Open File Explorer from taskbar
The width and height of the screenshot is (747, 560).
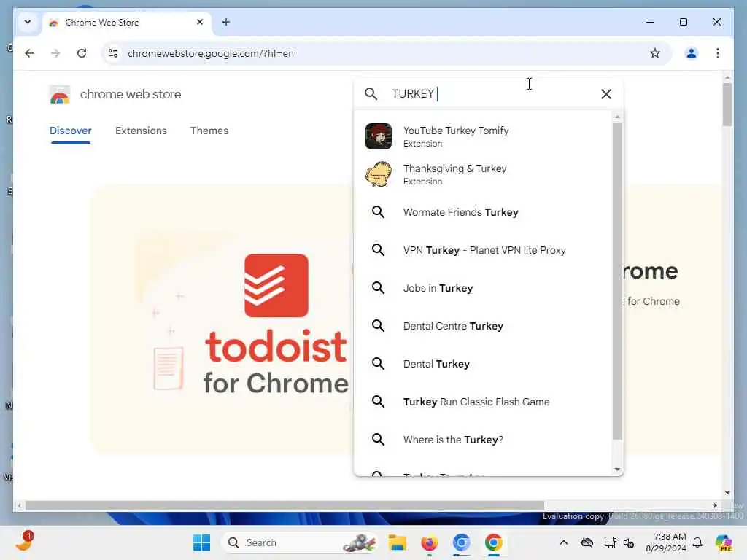[x=397, y=542]
